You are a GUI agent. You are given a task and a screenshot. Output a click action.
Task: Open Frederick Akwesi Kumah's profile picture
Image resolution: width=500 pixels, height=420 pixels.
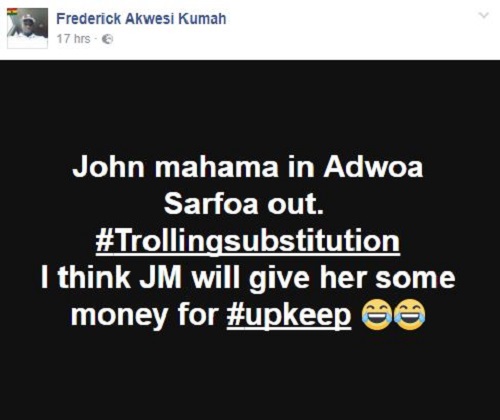point(27,28)
